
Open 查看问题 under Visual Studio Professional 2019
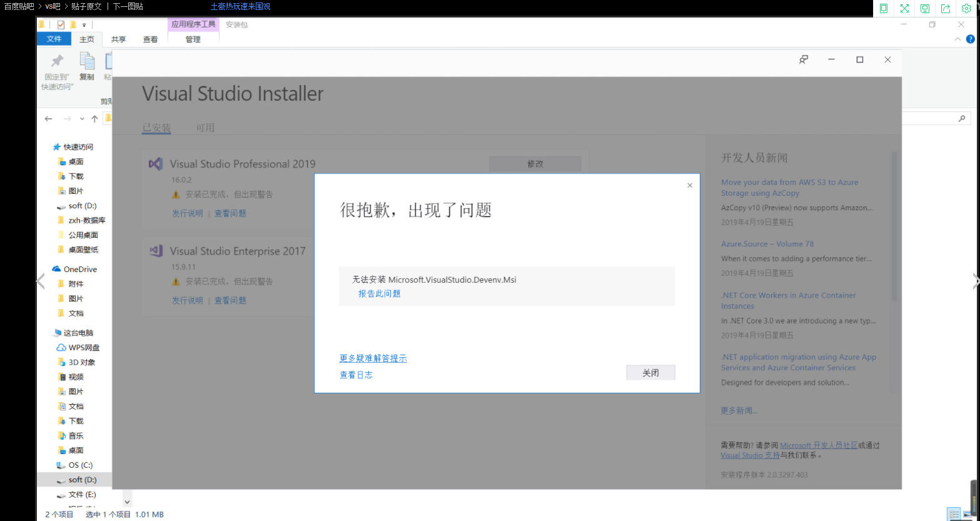coord(230,213)
